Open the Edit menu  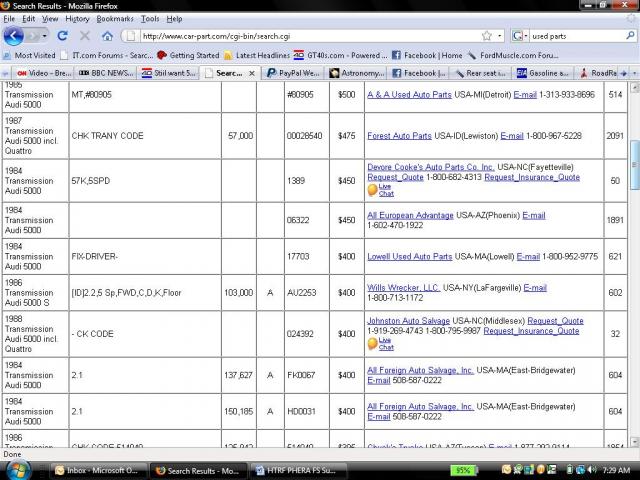tap(29, 19)
